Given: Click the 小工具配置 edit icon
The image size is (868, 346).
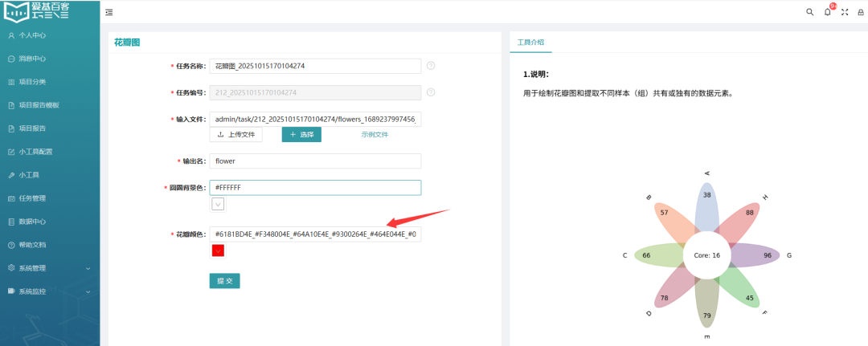Looking at the screenshot, I should click(11, 152).
